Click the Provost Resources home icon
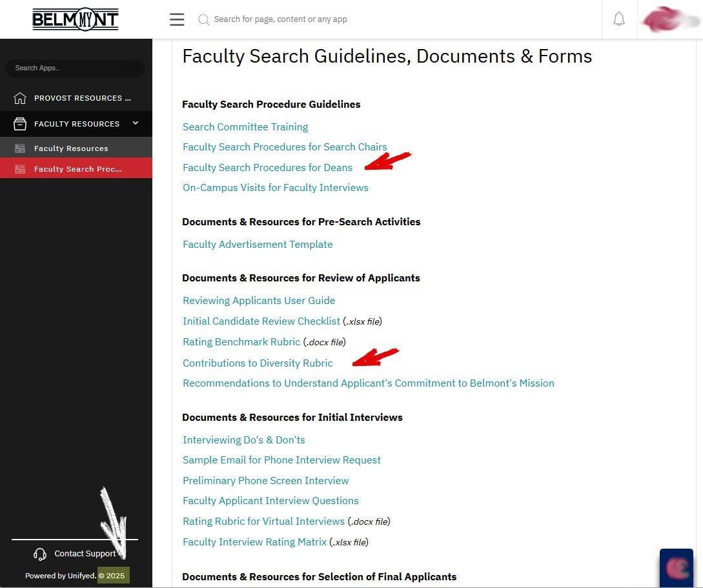Image resolution: width=703 pixels, height=588 pixels. pos(20,98)
